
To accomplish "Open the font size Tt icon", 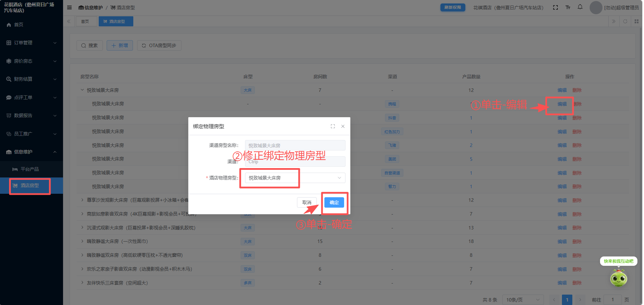I will (568, 7).
